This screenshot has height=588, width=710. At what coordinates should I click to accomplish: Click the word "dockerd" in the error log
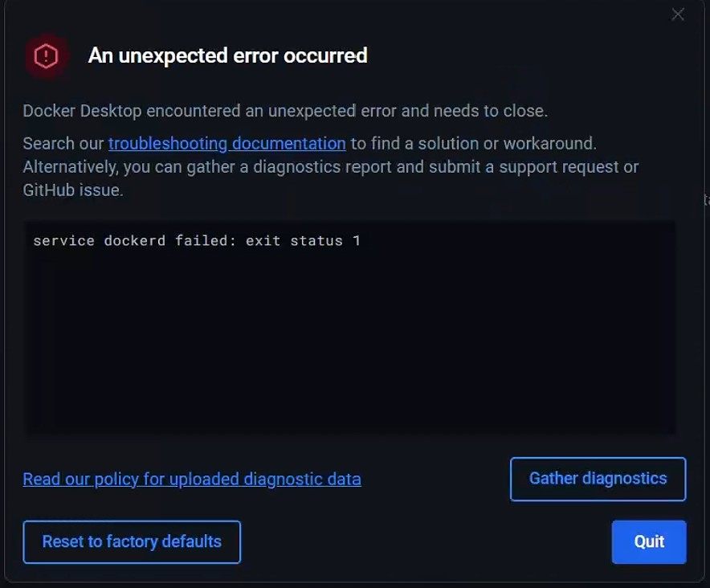click(x=135, y=241)
